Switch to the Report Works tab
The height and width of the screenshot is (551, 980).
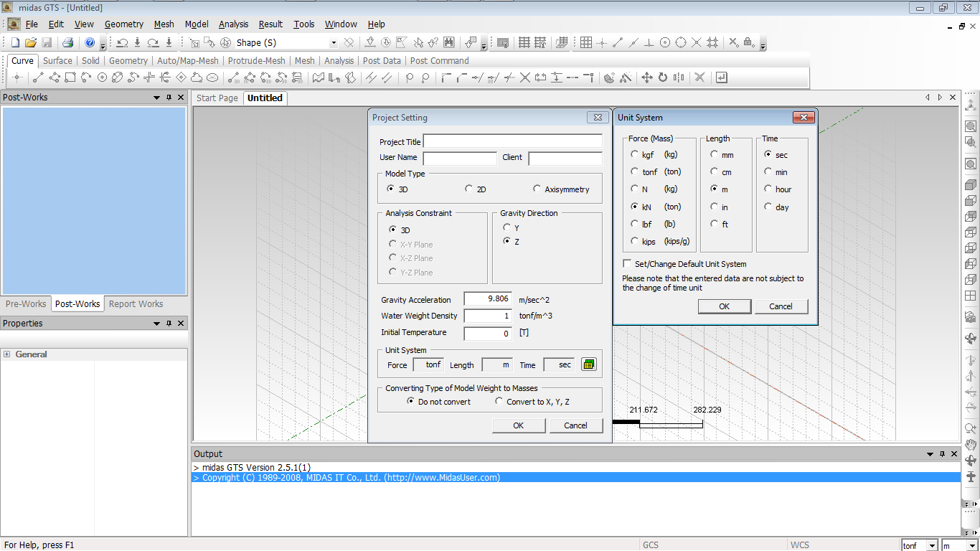pyautogui.click(x=136, y=304)
